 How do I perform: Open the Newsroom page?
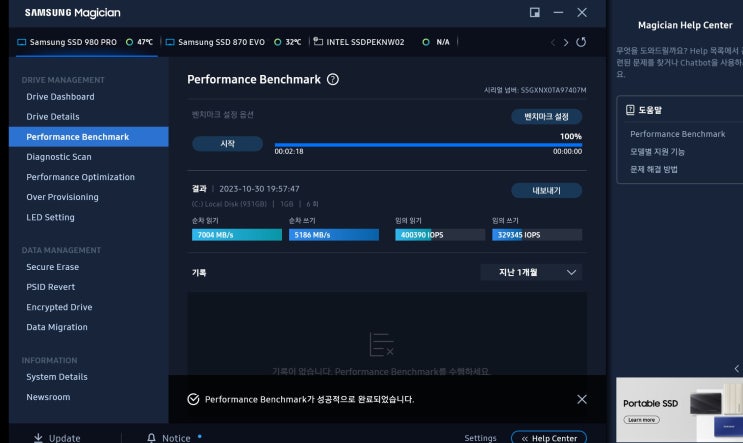48,397
